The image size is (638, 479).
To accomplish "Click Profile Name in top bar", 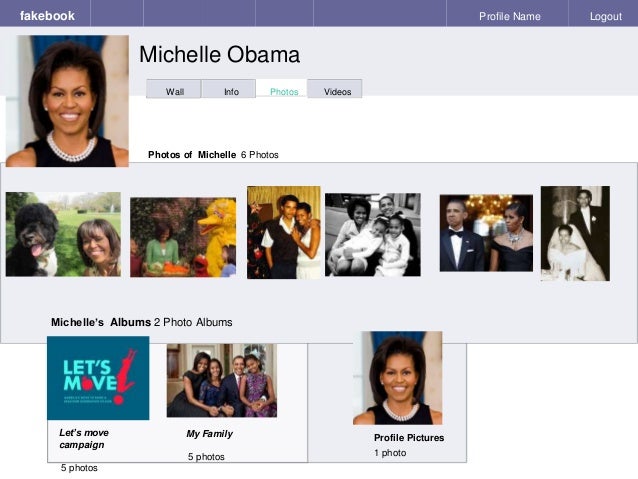I will [x=510, y=16].
